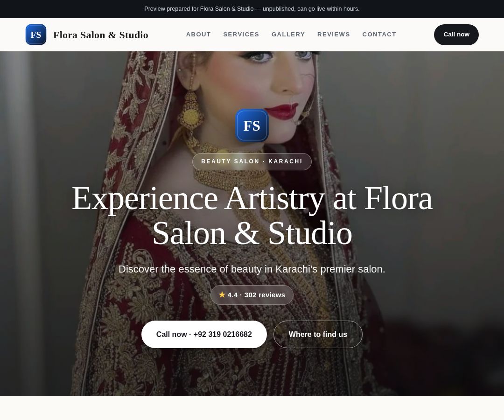
Task: Open the Contact nav link
Action: [x=379, y=35]
